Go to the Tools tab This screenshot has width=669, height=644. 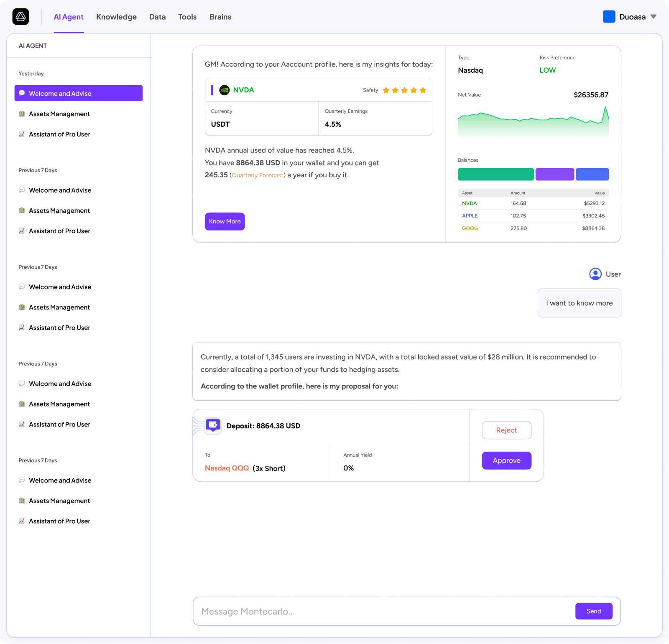click(x=187, y=17)
